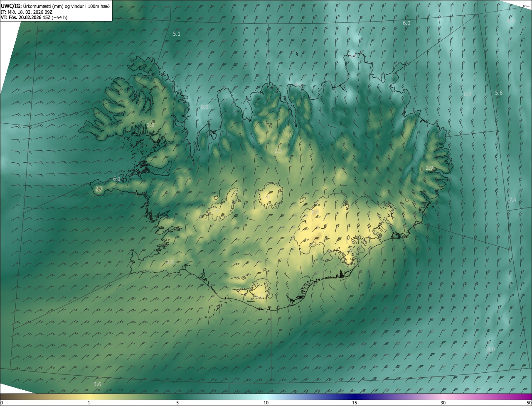Click the 50 tick on the color scale

[529, 403]
